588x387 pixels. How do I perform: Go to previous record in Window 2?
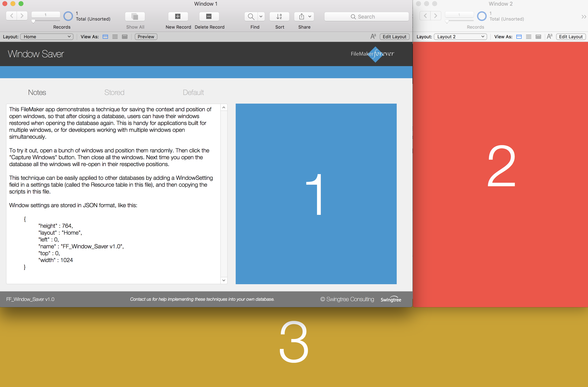[x=425, y=16]
